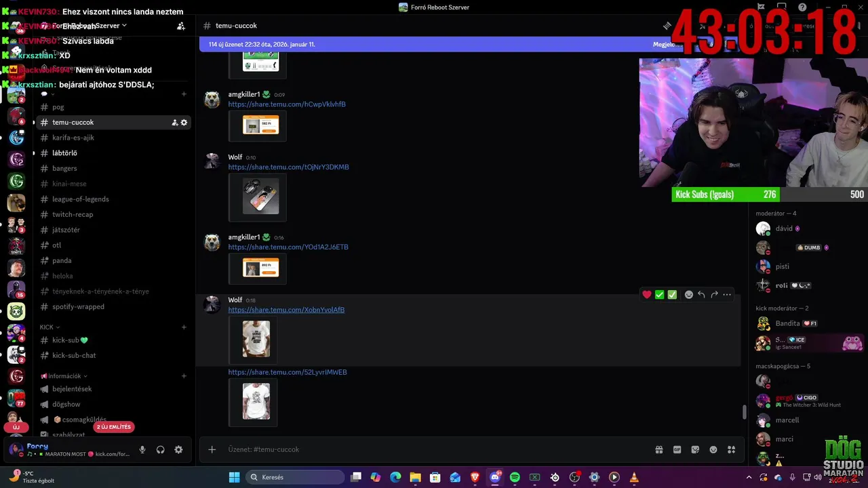Screen dimensions: 868x488
Task: Open the temu link XobnYvolAfB
Action: click(286, 310)
